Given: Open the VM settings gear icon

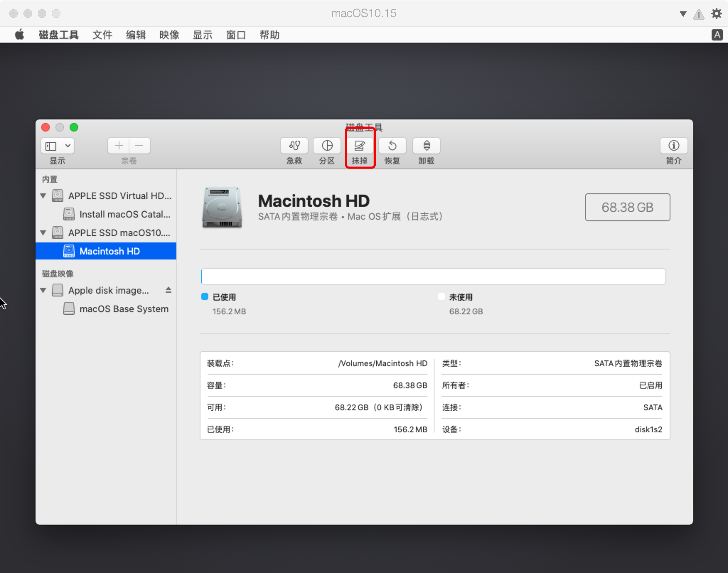Looking at the screenshot, I should point(716,14).
